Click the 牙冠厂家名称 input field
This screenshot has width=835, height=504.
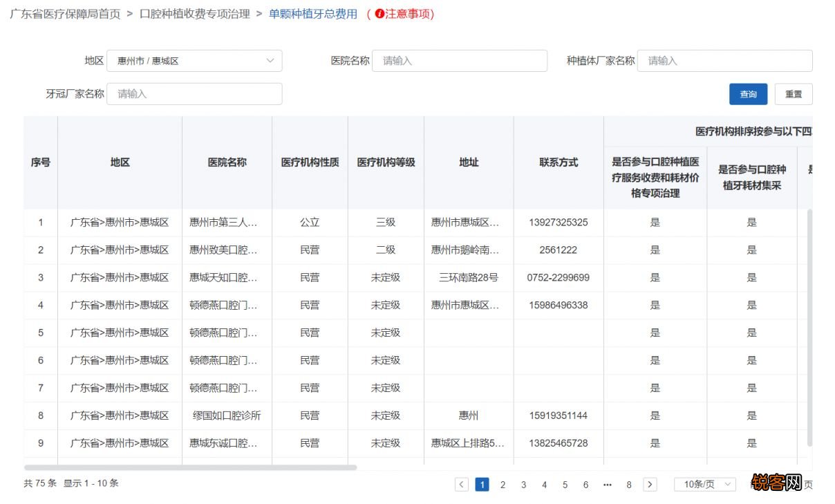coord(194,94)
